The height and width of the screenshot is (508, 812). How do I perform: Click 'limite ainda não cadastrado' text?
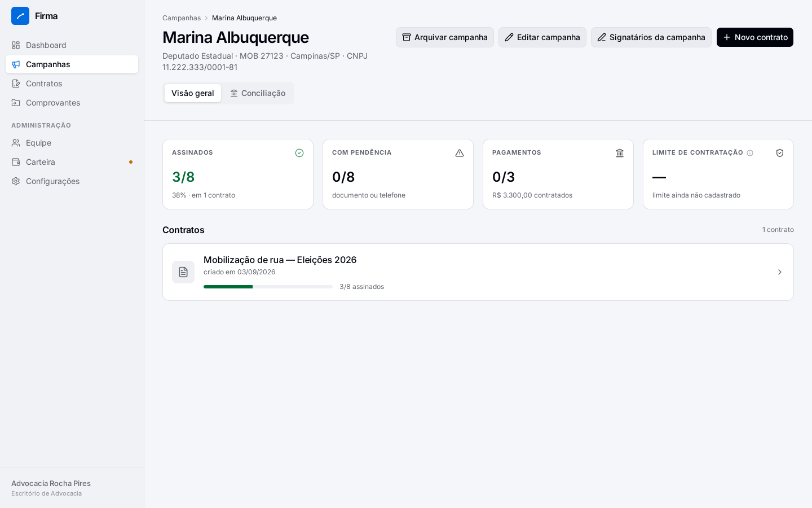[x=696, y=195]
